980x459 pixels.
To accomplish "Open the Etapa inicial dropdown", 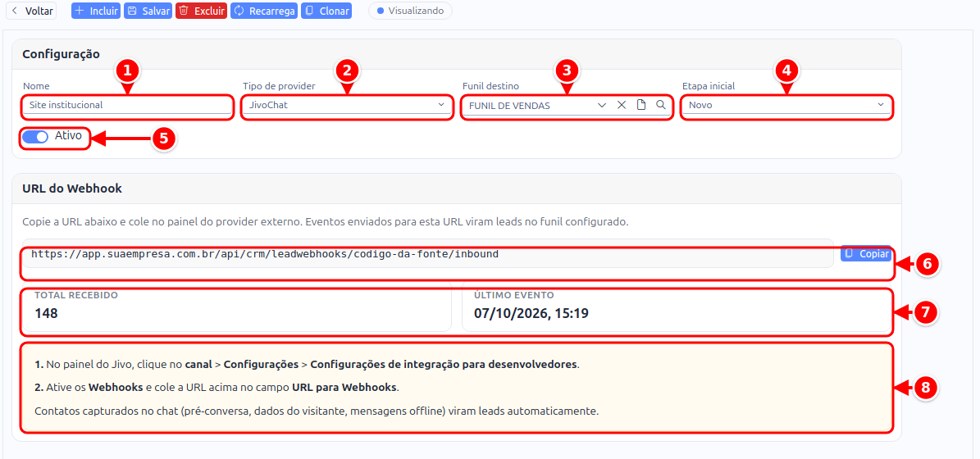I will coord(786,106).
